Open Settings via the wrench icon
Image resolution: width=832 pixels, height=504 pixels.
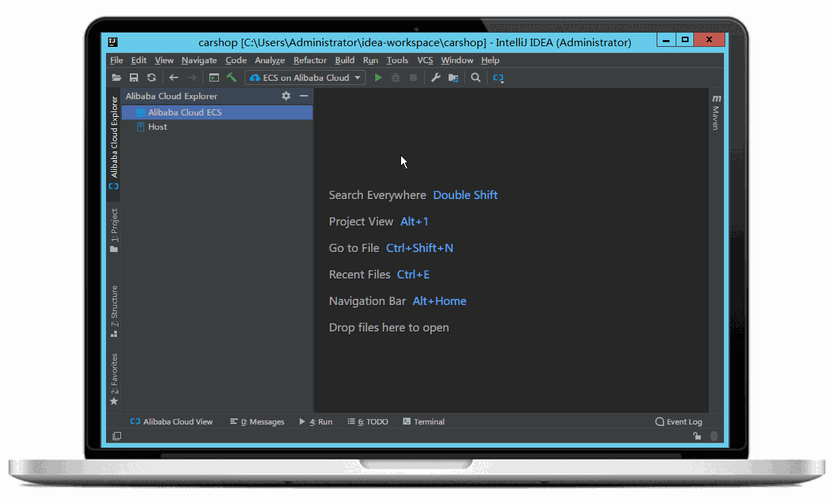(x=436, y=77)
